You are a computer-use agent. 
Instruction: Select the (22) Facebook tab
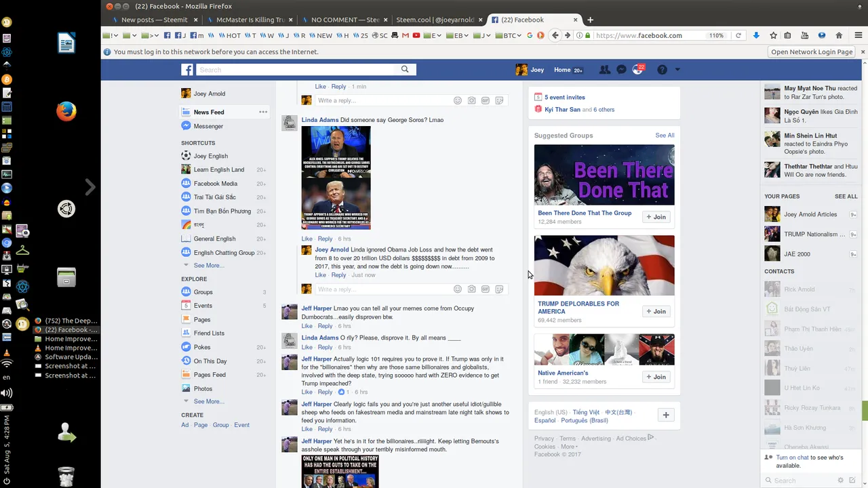point(533,20)
